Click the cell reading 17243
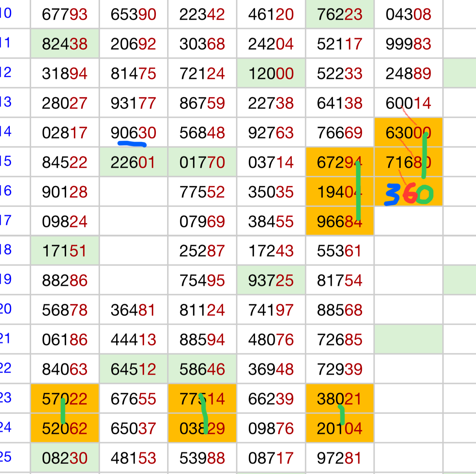This screenshot has width=476, height=474. [x=271, y=251]
